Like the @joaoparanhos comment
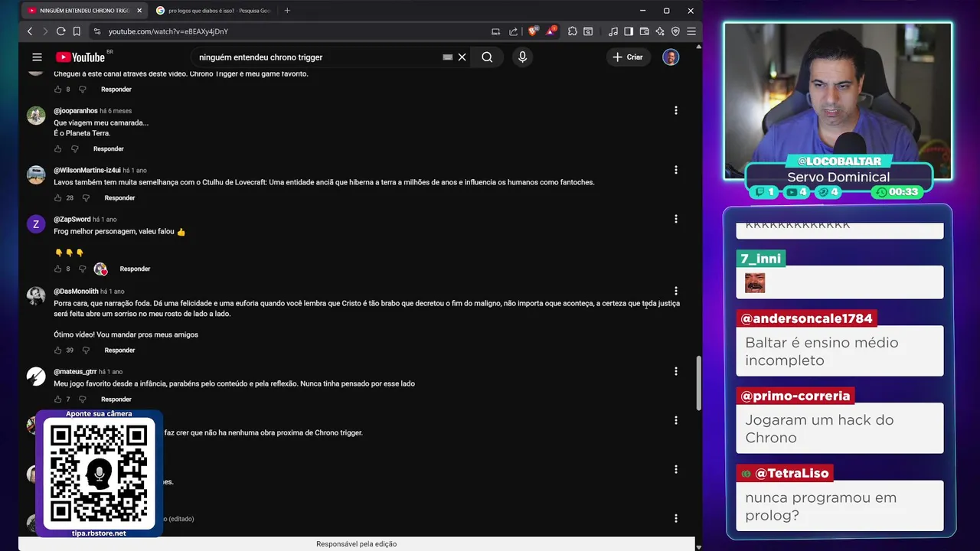This screenshot has height=551, width=980. 57,148
